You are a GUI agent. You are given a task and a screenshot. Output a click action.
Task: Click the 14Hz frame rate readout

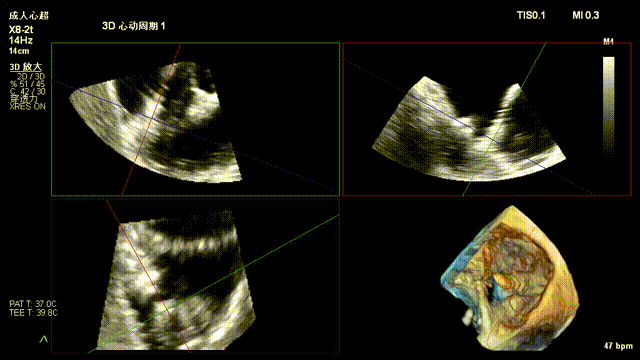(20, 40)
